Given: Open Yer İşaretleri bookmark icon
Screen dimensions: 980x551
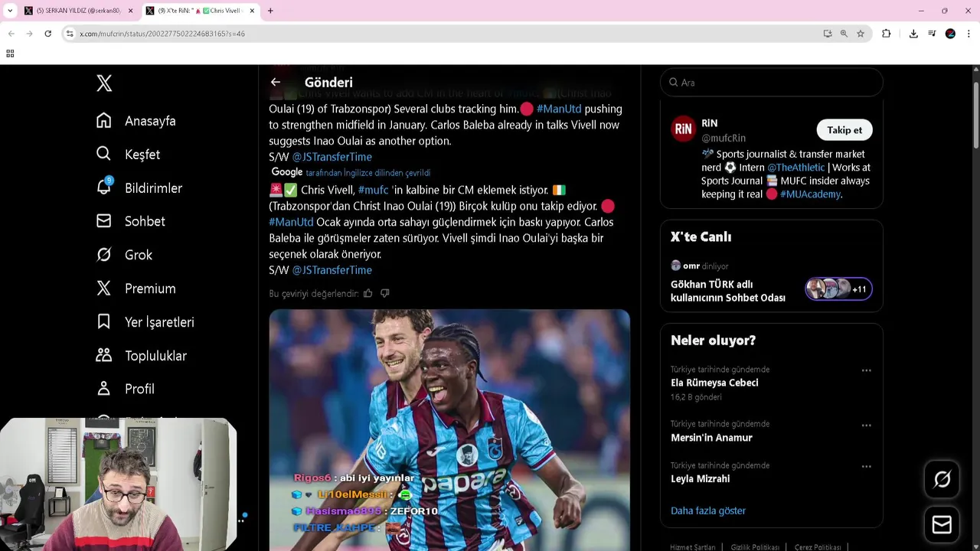Looking at the screenshot, I should [104, 322].
